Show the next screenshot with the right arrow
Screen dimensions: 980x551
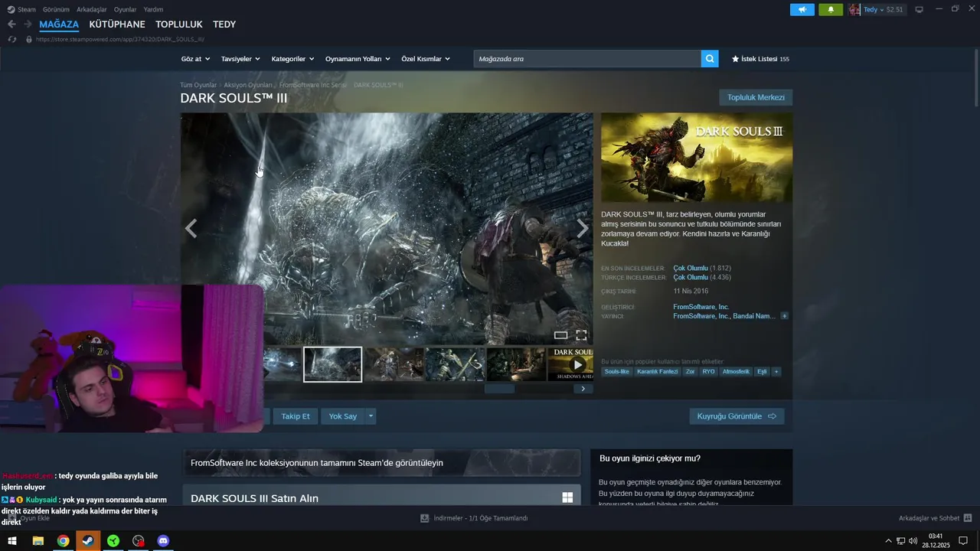(583, 228)
